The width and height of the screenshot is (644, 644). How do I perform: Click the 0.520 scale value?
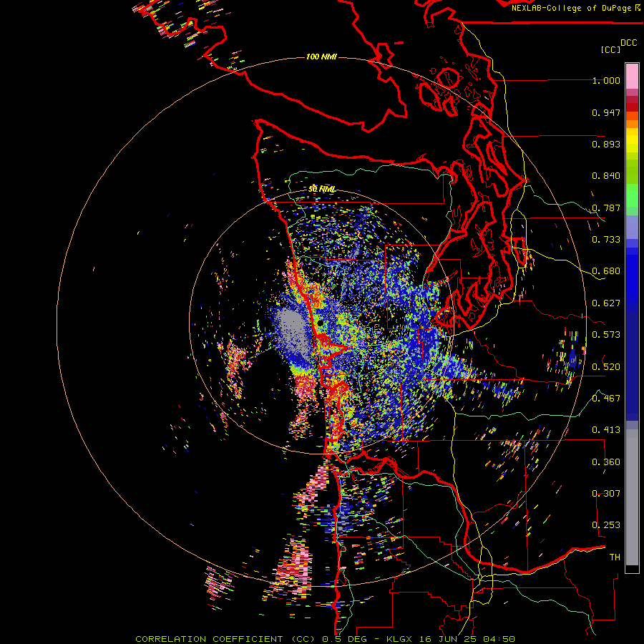point(606,367)
